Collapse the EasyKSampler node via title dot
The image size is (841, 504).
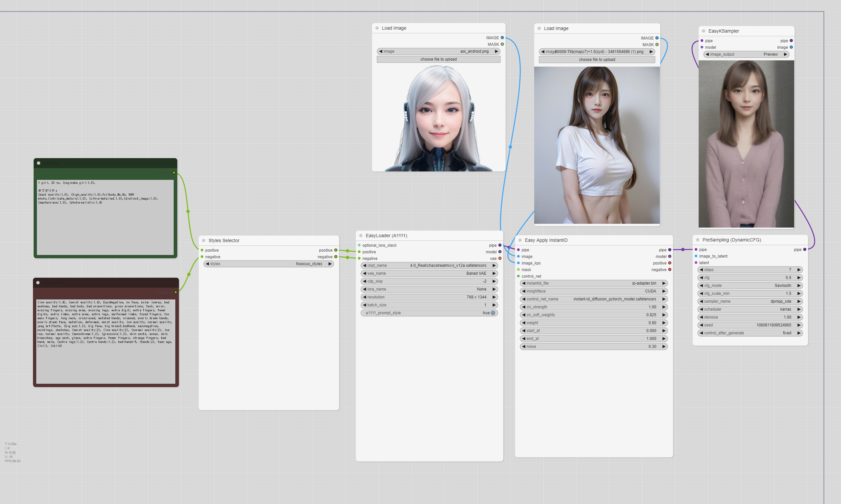[704, 31]
